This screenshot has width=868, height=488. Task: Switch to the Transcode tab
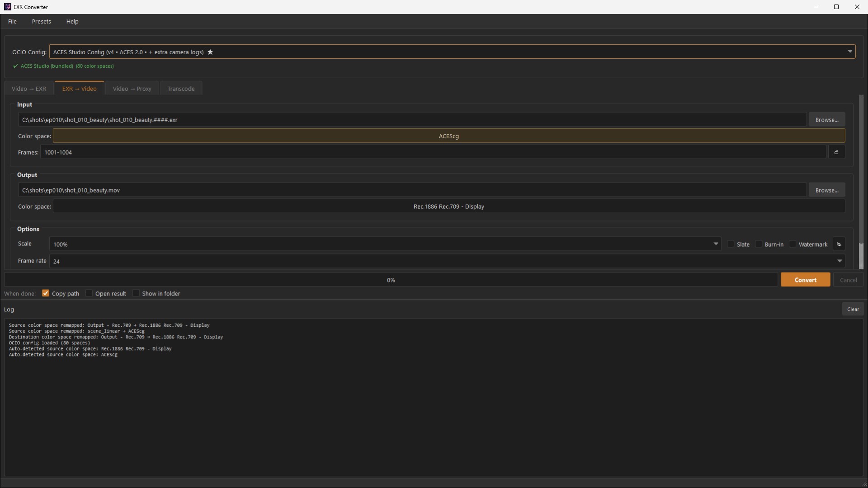[181, 89]
